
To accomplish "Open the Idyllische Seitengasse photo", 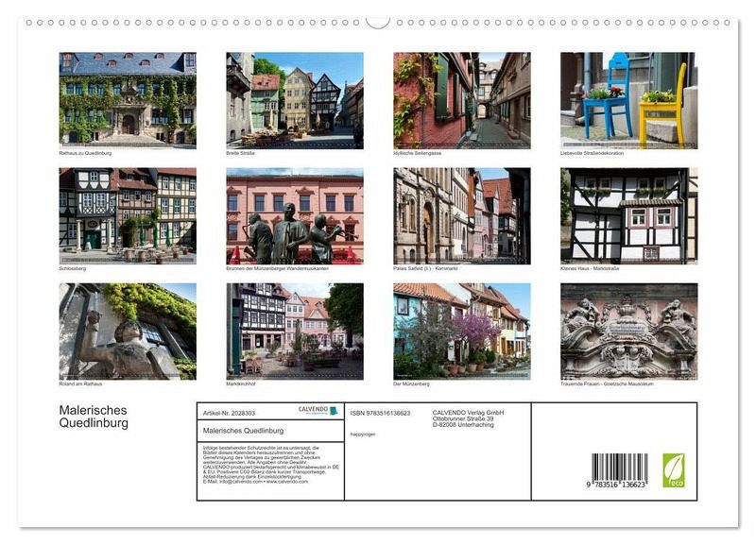I will tap(461, 99).
